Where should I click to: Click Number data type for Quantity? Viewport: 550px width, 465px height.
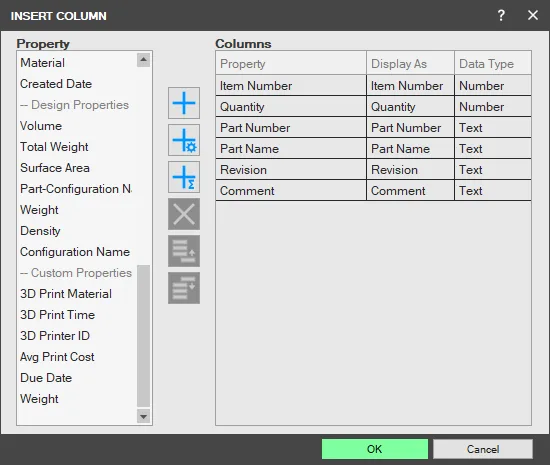[x=493, y=107]
